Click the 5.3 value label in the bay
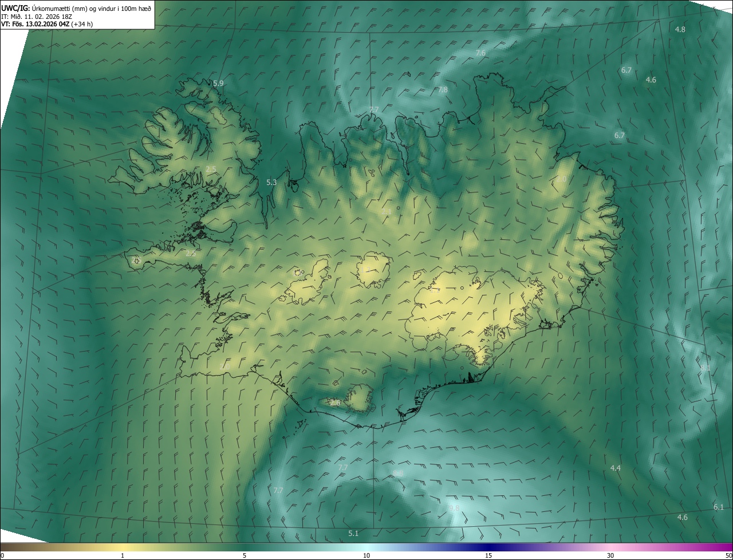 point(271,183)
